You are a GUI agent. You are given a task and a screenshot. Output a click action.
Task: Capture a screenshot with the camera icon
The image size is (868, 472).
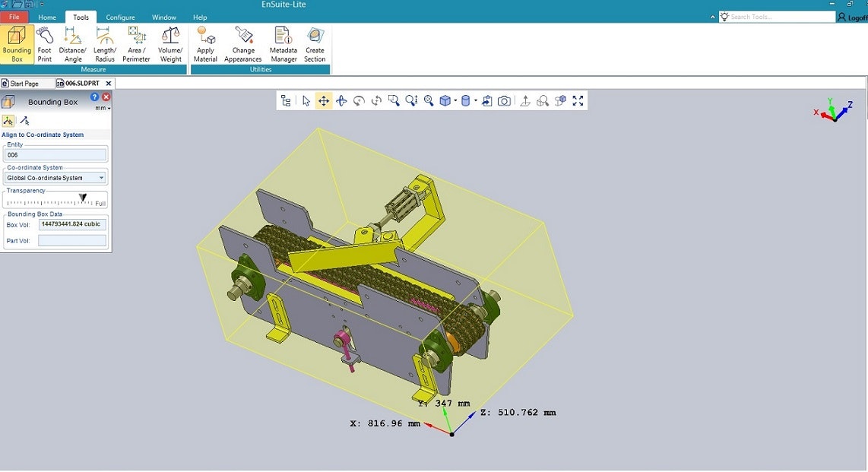point(504,100)
